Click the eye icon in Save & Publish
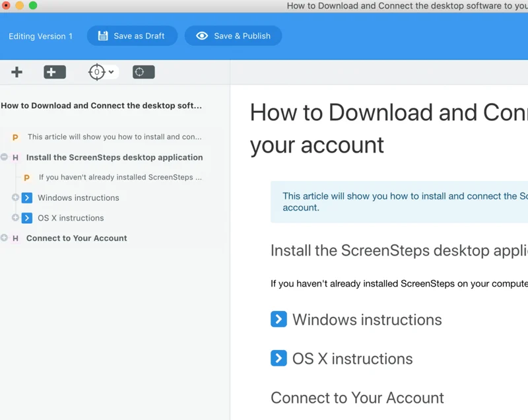Image resolution: width=528 pixels, height=420 pixels. [202, 36]
